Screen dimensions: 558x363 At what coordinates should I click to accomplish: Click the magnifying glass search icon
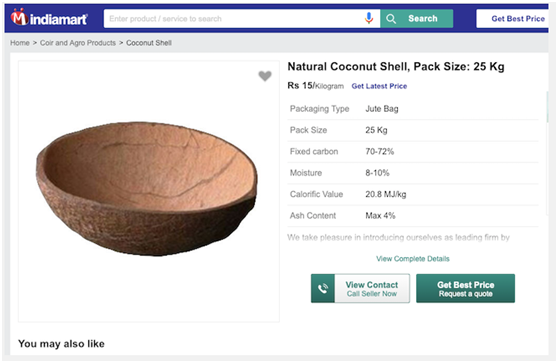391,19
